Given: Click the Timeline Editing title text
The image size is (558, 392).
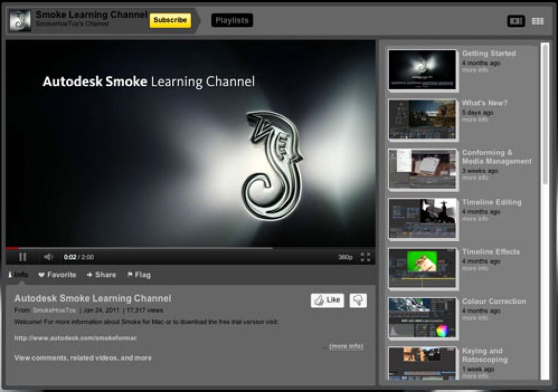Looking at the screenshot, I should pos(492,202).
